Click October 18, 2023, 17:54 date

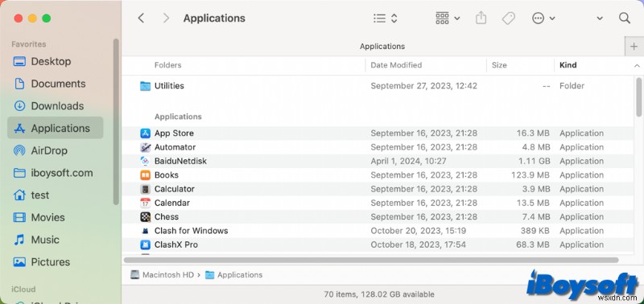(418, 244)
